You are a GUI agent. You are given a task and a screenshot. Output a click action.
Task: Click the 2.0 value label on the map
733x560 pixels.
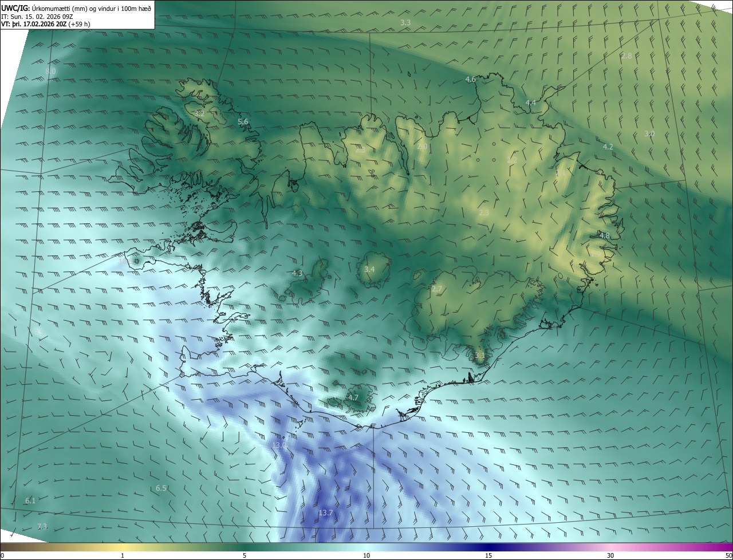pos(422,147)
